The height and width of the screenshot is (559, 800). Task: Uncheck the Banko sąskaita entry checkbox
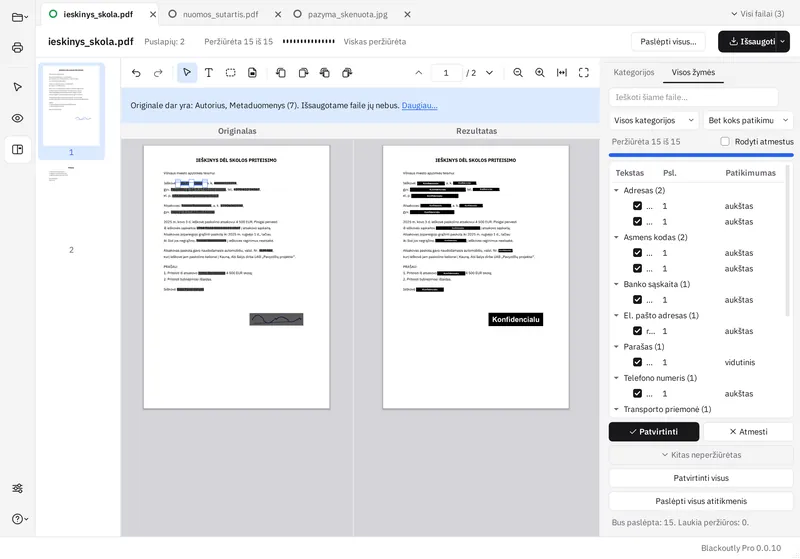[x=637, y=300]
